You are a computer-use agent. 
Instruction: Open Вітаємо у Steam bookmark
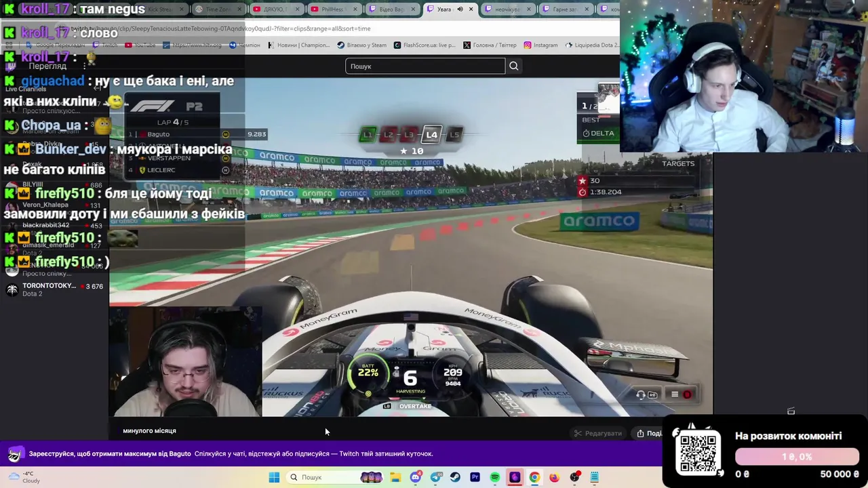[x=361, y=45]
